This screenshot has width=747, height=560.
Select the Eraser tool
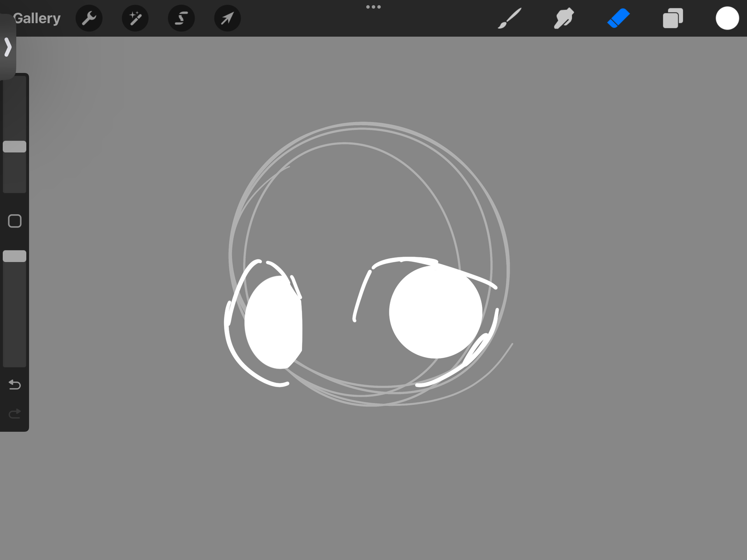click(619, 18)
